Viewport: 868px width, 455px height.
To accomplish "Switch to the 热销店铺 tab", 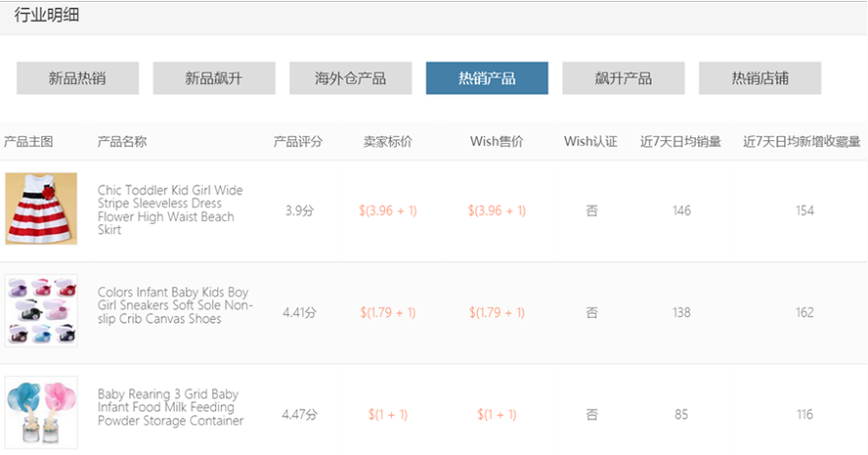I will [759, 79].
